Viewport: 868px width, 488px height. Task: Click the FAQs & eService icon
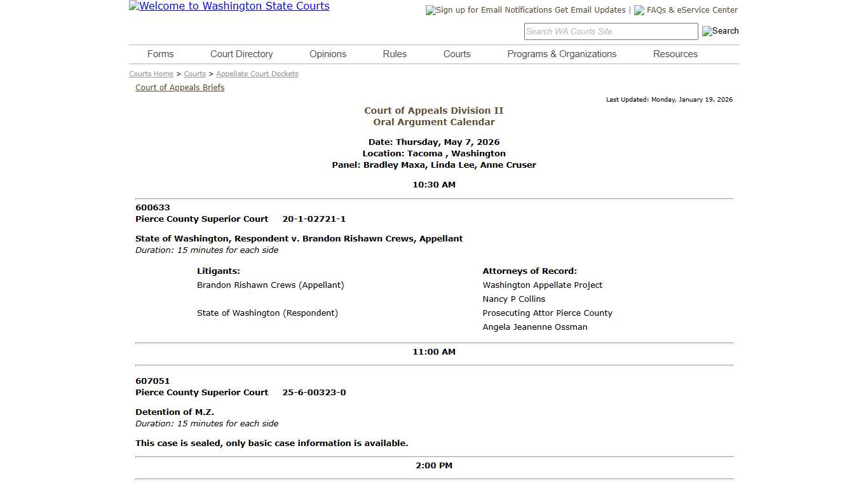point(638,10)
